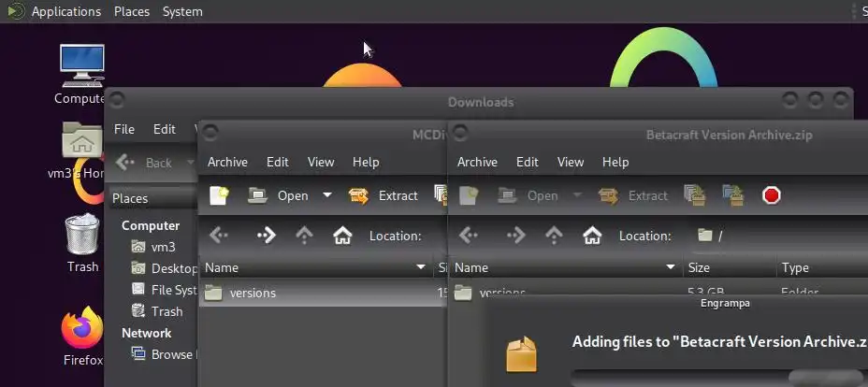Go back in Betacraft archive window

point(469,236)
